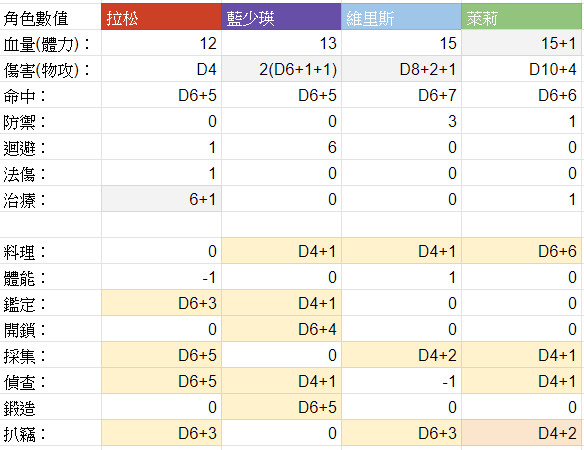Viewport: 584px width, 450px height.
Task: Click 維里斯's 命中 cell D6+7
Action: coord(401,95)
